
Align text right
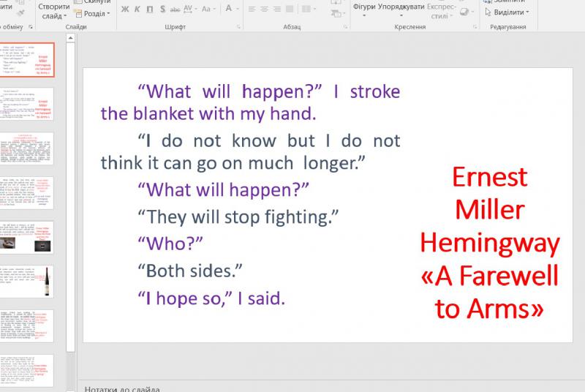click(277, 9)
